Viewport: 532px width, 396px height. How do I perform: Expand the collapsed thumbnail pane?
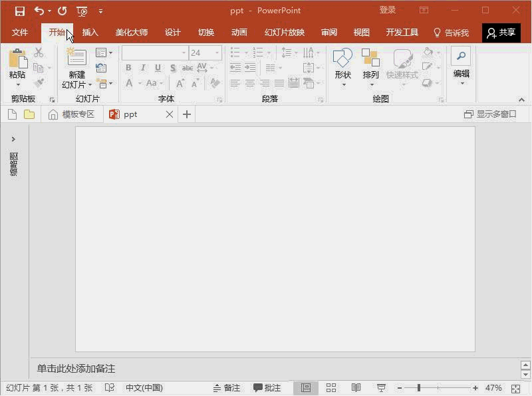13,139
